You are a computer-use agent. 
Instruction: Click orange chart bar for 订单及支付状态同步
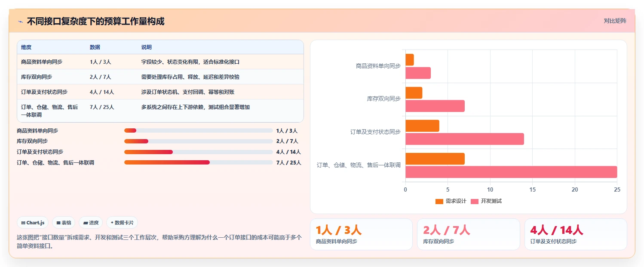[x=422, y=126]
